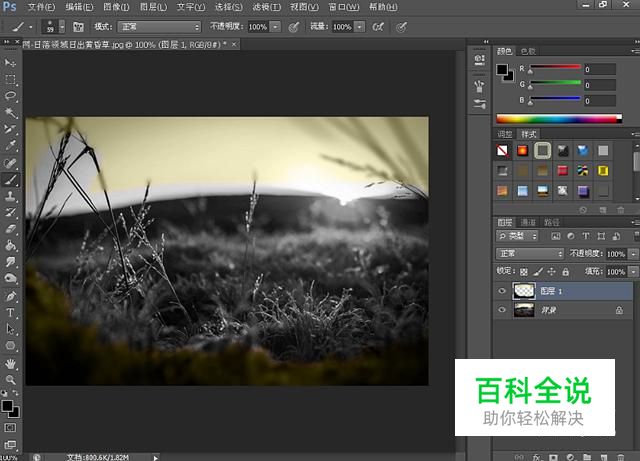Select the Spot Healing Brush tool
The width and height of the screenshot is (640, 461).
pos(10,163)
